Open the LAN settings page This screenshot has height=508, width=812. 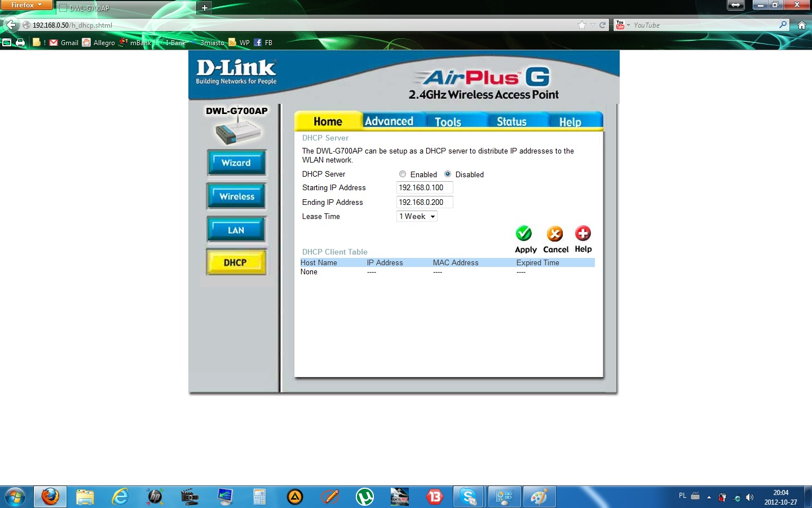(x=236, y=230)
